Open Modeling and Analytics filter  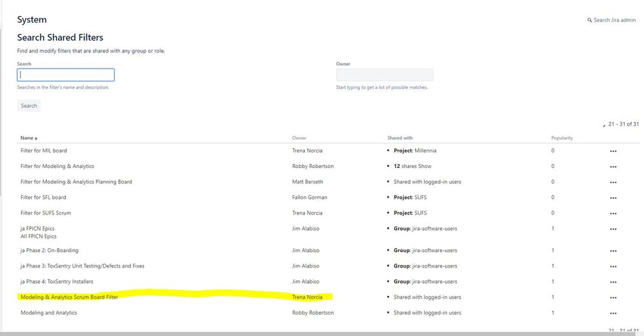click(49, 313)
